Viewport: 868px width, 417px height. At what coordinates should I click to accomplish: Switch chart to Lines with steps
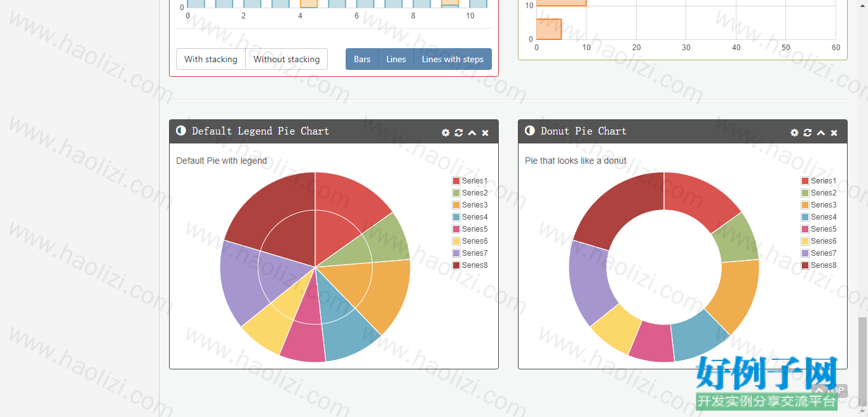coord(452,59)
